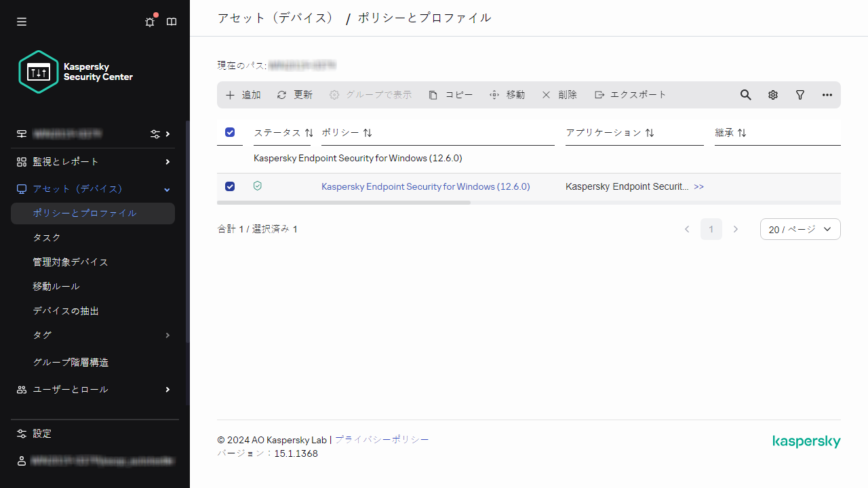Image resolution: width=868 pixels, height=488 pixels.
Task: Click the next page arrow in pagination
Action: pos(736,229)
